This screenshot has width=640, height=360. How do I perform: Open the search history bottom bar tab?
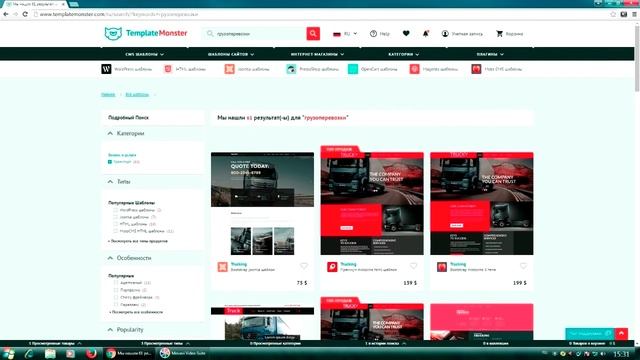click(x=385, y=343)
